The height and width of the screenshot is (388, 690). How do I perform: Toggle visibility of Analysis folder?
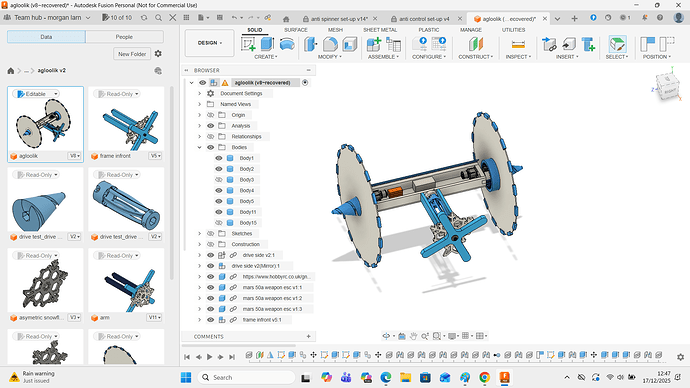210,126
